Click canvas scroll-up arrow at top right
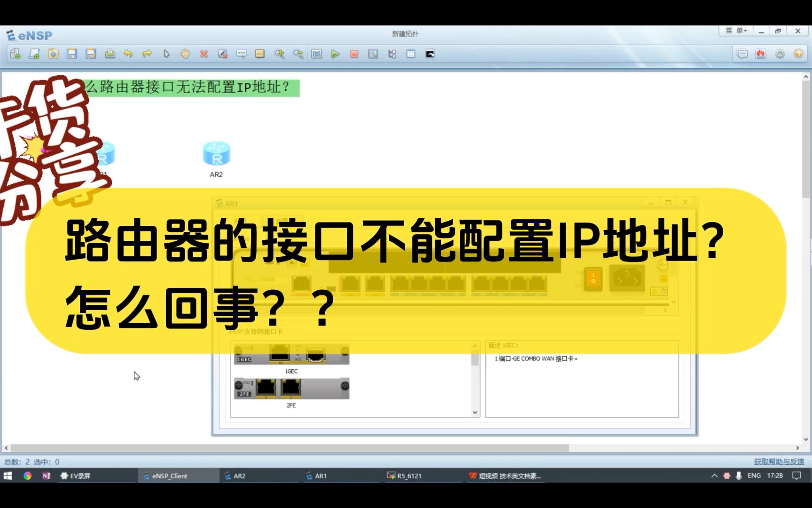Viewport: 812px width, 508px height. coord(806,76)
